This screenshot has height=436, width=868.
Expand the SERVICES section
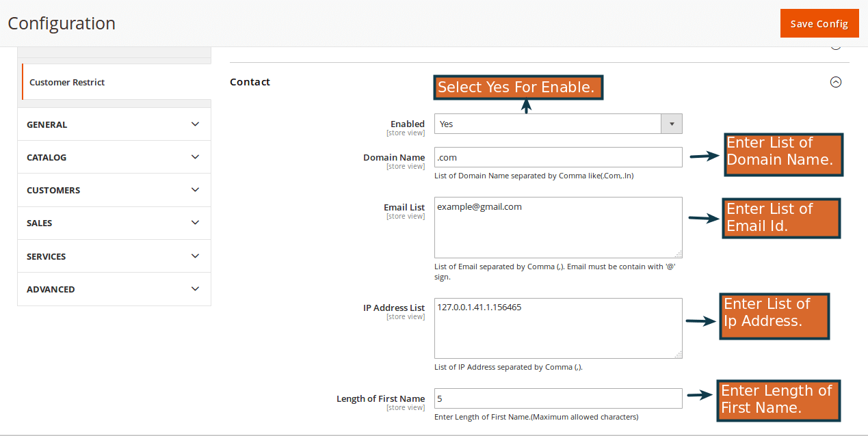[114, 256]
